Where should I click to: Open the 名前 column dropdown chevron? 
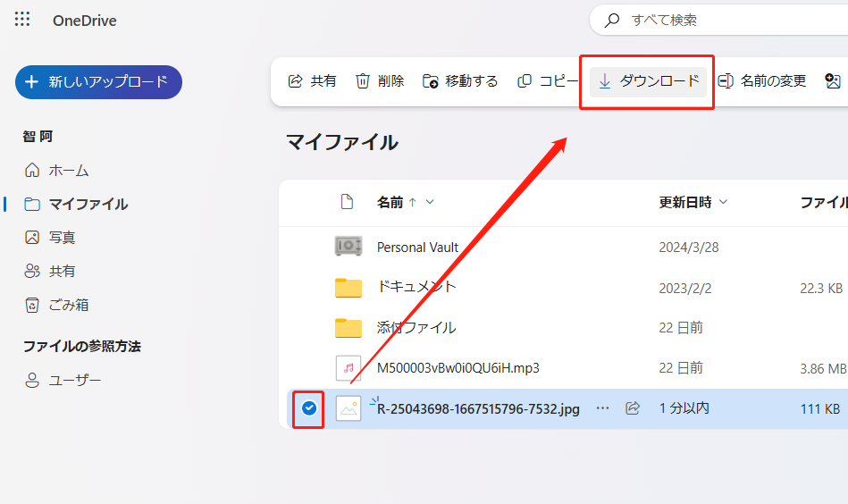[430, 202]
